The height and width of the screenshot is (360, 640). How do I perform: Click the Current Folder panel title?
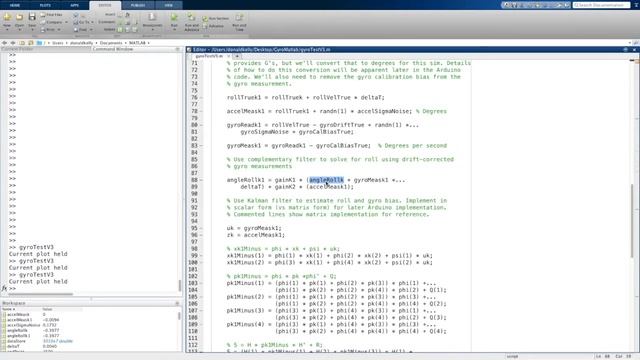(17, 49)
